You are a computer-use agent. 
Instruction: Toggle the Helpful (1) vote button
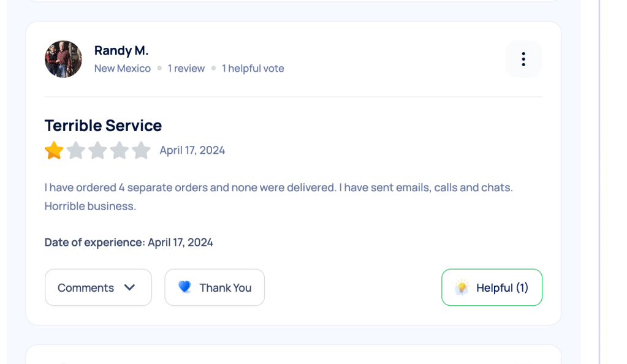pyautogui.click(x=492, y=287)
